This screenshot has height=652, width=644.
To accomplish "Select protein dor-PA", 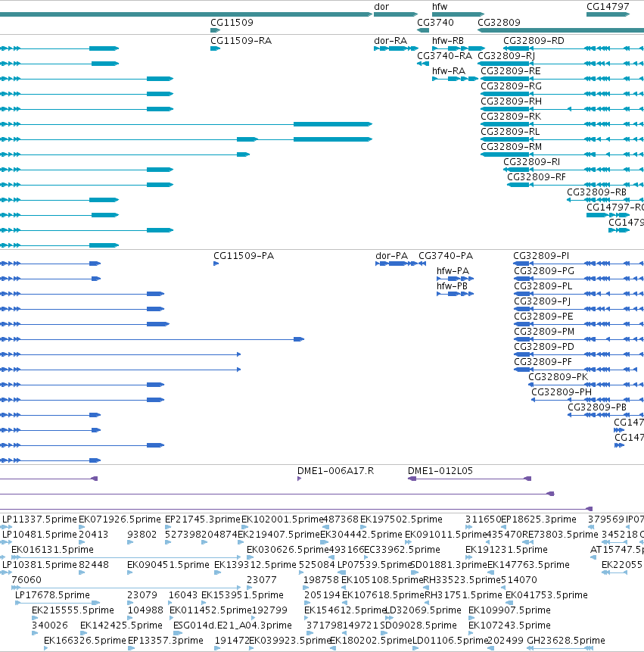I will pyautogui.click(x=391, y=256).
